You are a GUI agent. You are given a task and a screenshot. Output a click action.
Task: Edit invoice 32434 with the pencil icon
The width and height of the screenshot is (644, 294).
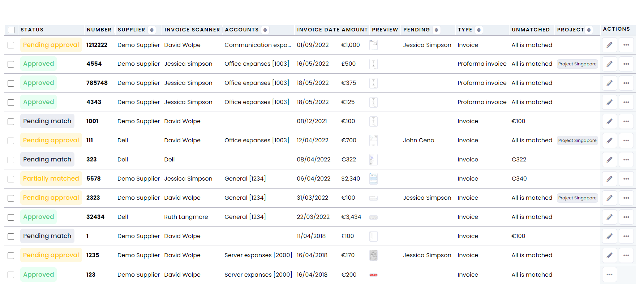click(x=609, y=217)
